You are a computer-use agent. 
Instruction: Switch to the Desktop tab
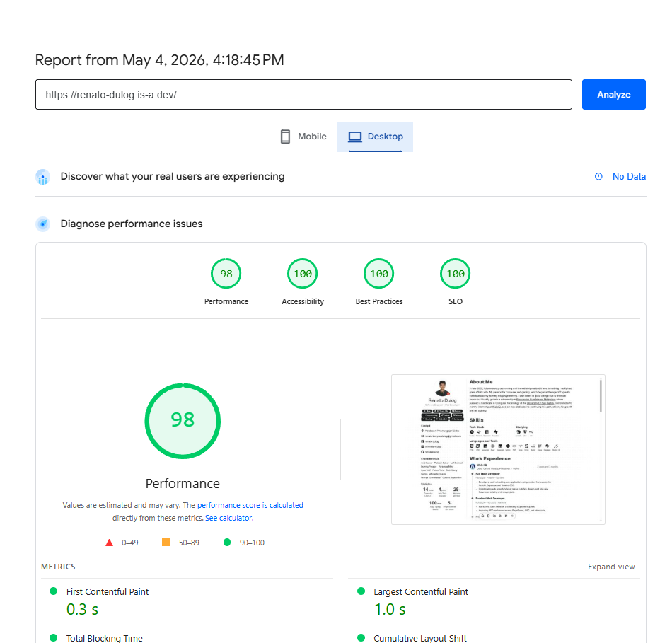[x=375, y=137]
